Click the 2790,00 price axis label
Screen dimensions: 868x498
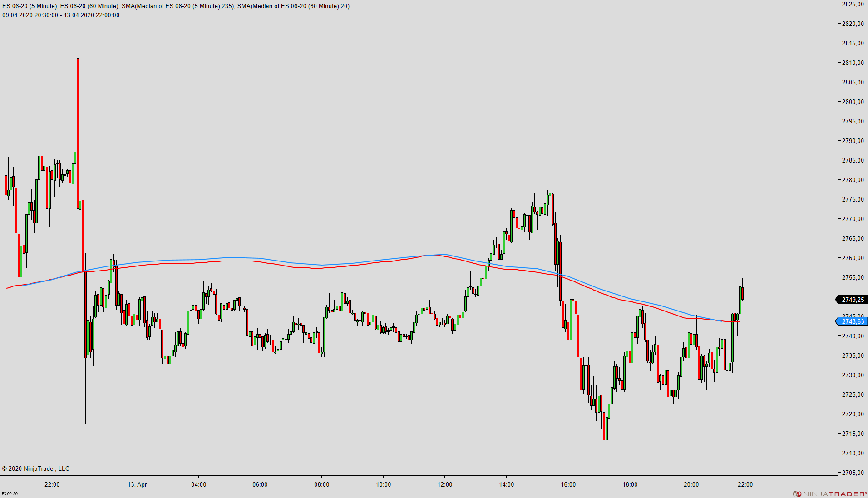tap(853, 141)
